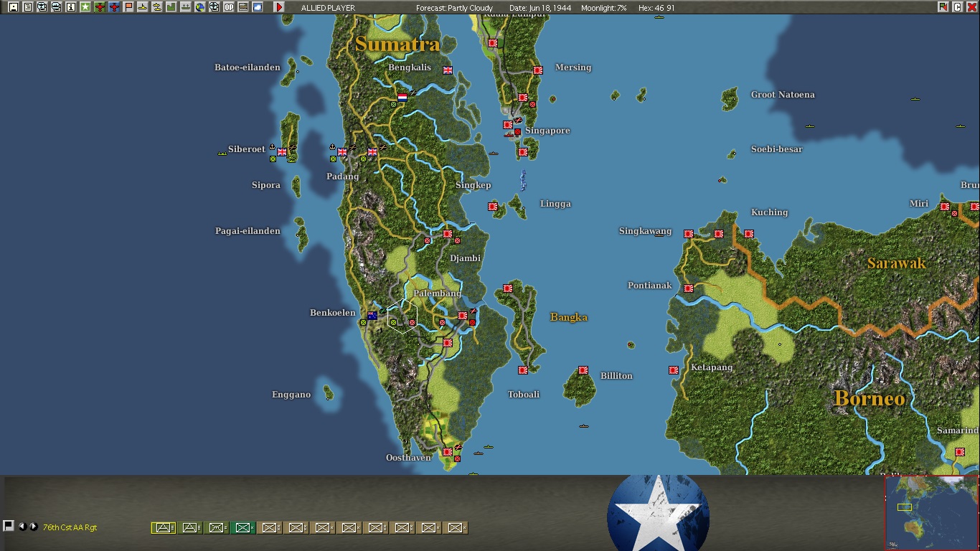Select the British flag base beside Bengkalis label
Image resolution: width=980 pixels, height=551 pixels.
(448, 70)
